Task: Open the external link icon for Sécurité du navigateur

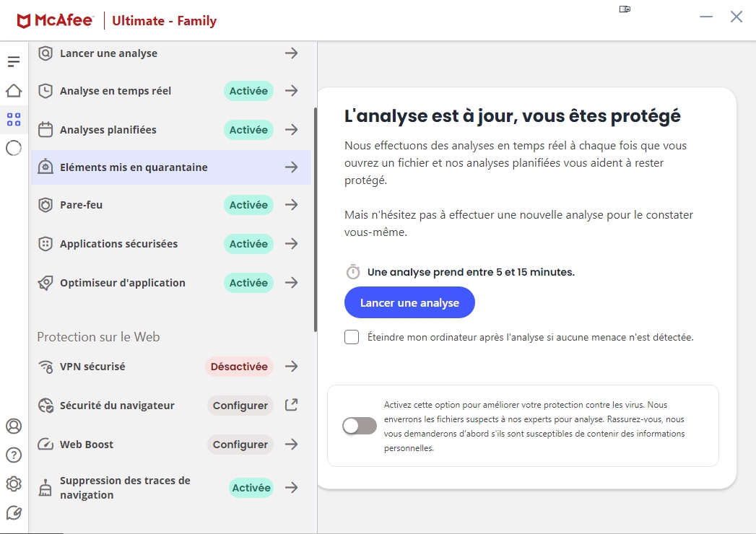Action: click(x=291, y=405)
